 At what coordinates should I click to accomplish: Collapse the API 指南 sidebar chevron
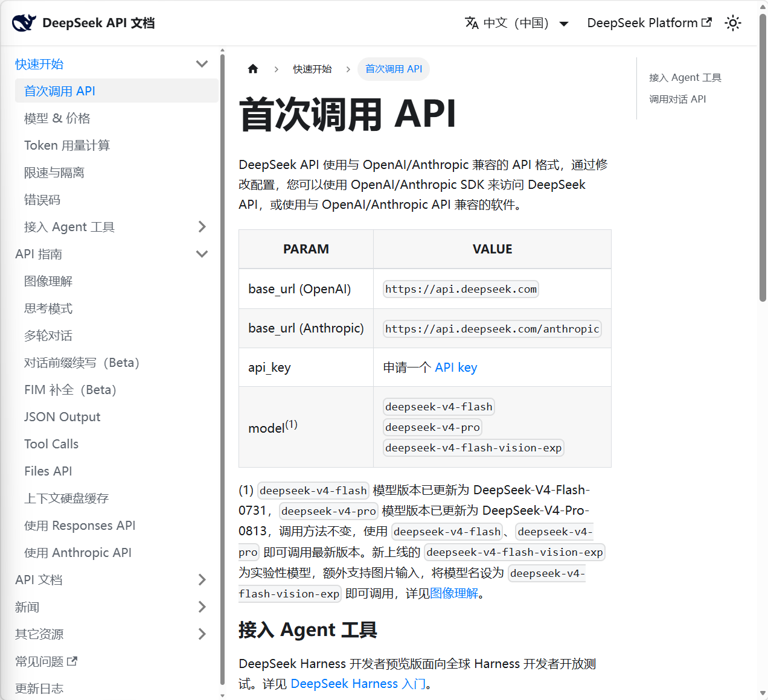[202, 254]
